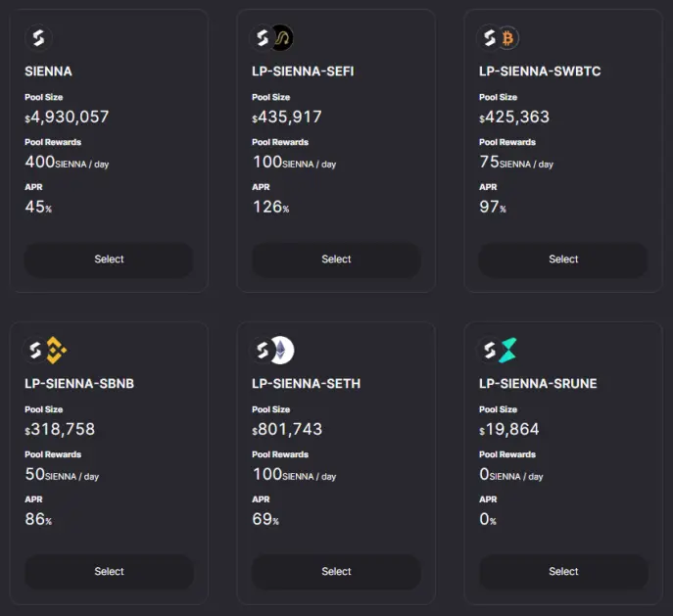Click the Bitcoin icon on the LP-SIENNA-SWBTC card
The width and height of the screenshot is (673, 616).
pos(507,38)
